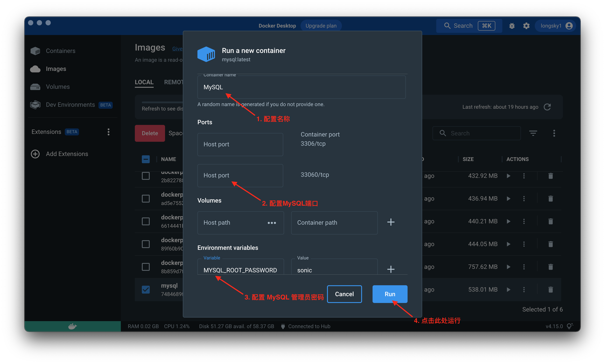
Task: Click the Cancel button in dialog
Action: (x=344, y=294)
